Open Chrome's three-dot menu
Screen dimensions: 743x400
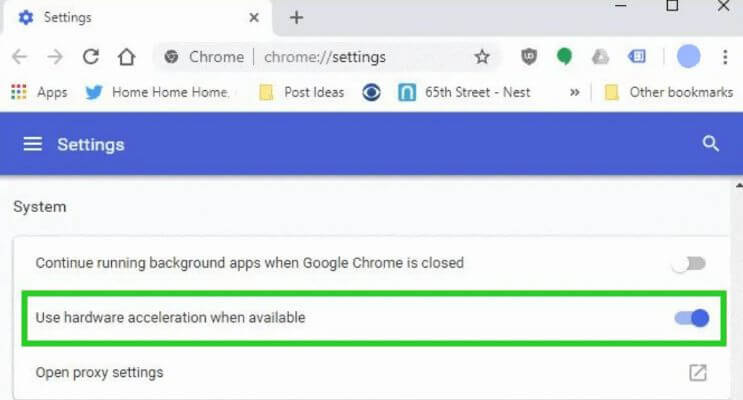(x=725, y=57)
